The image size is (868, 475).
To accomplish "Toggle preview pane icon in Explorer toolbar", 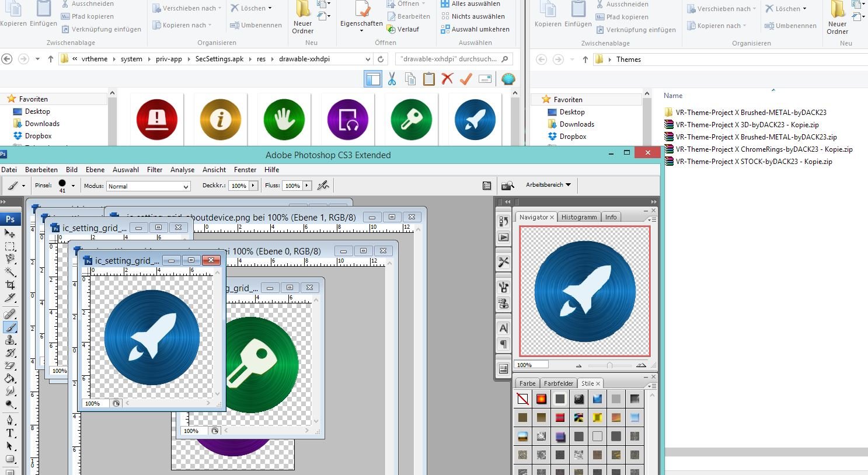I will (372, 79).
